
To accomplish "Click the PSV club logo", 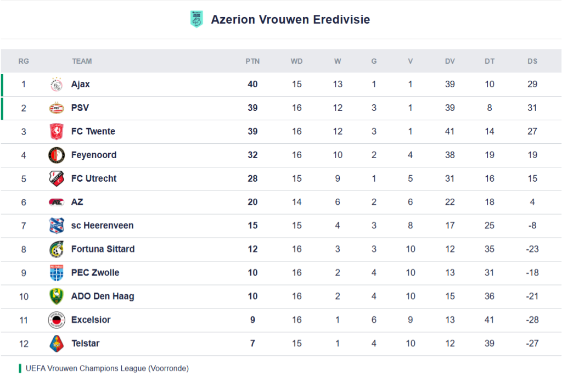I will [57, 108].
